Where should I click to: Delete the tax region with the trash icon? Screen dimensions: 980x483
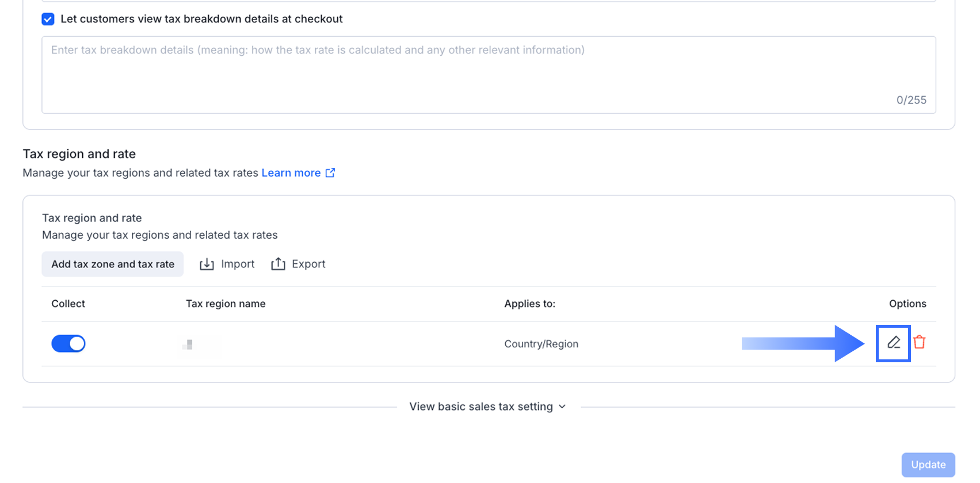(920, 343)
